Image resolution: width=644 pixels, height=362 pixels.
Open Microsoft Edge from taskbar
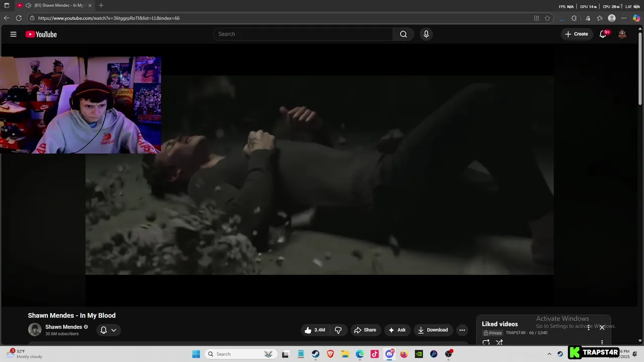pyautogui.click(x=360, y=354)
